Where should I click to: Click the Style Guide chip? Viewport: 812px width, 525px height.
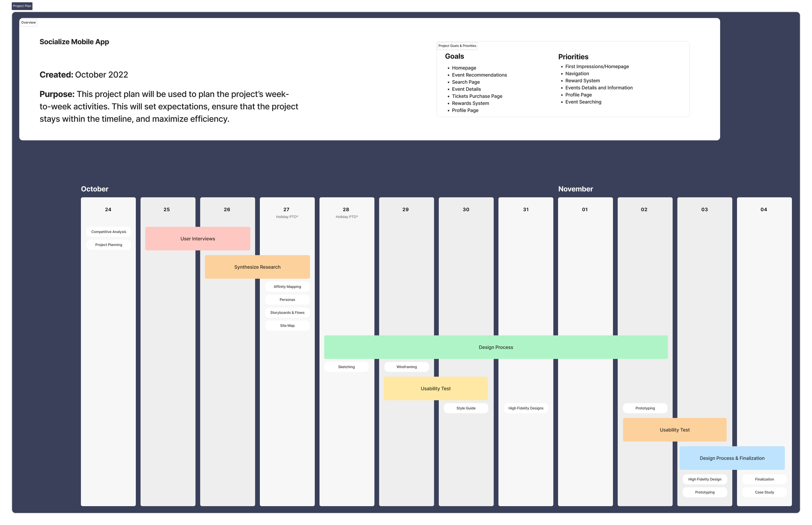[x=466, y=408]
